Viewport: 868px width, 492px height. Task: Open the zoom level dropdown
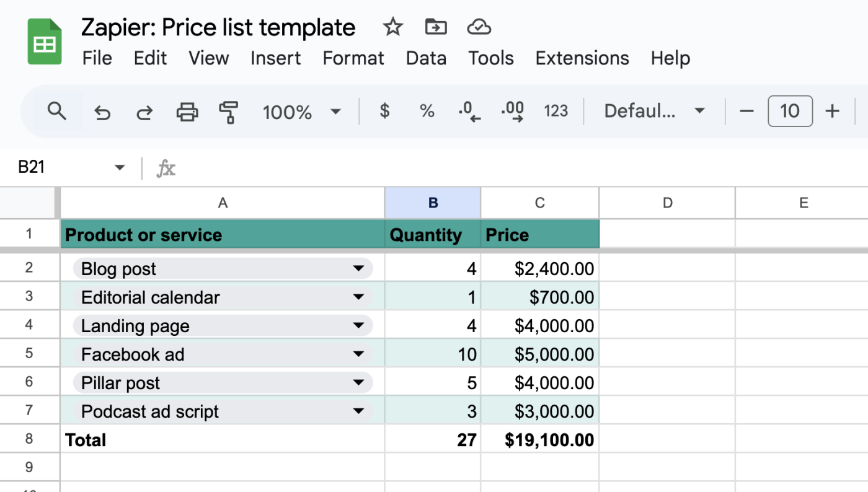pyautogui.click(x=302, y=112)
